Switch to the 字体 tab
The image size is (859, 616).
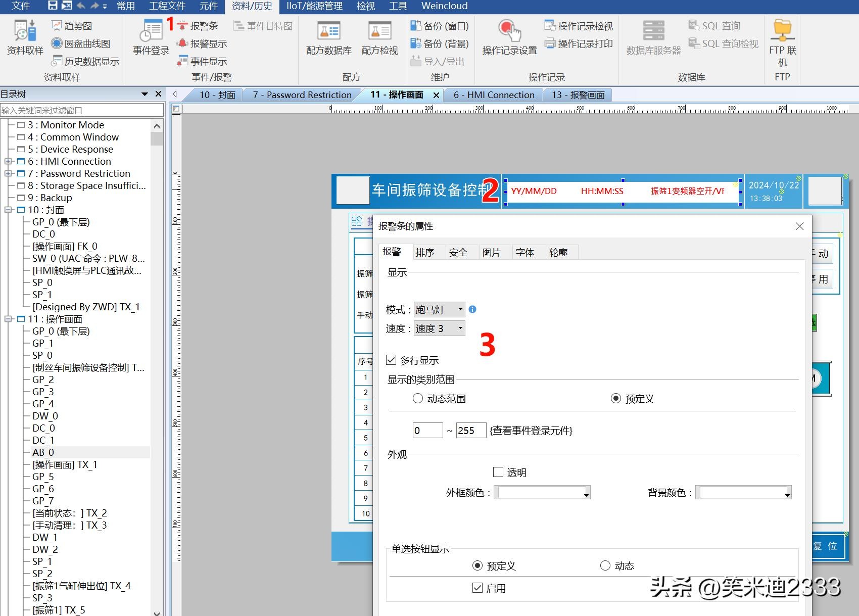click(x=524, y=252)
